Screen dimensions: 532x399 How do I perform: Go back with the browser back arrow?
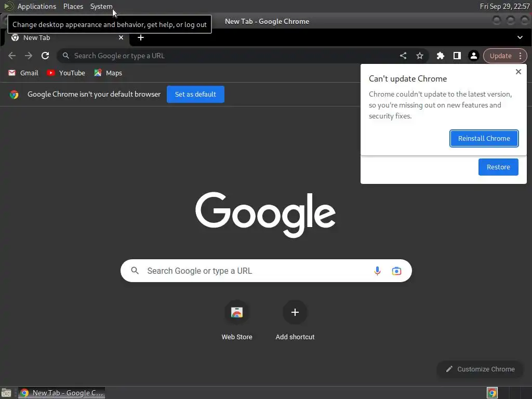pyautogui.click(x=12, y=56)
